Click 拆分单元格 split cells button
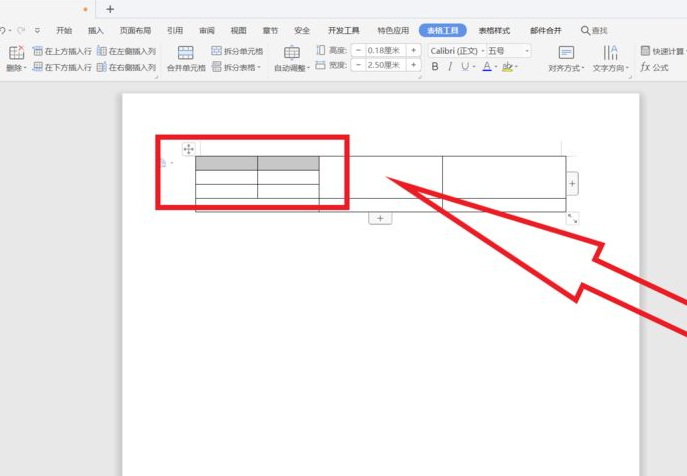Viewport: 687px width, 476px height. [x=238, y=50]
